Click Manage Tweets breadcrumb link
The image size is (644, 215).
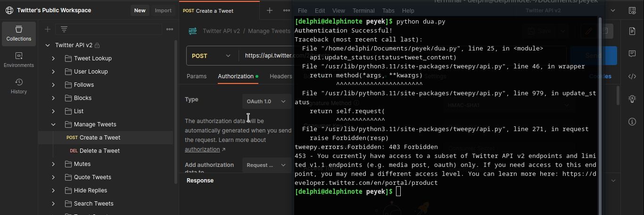pyautogui.click(x=269, y=31)
